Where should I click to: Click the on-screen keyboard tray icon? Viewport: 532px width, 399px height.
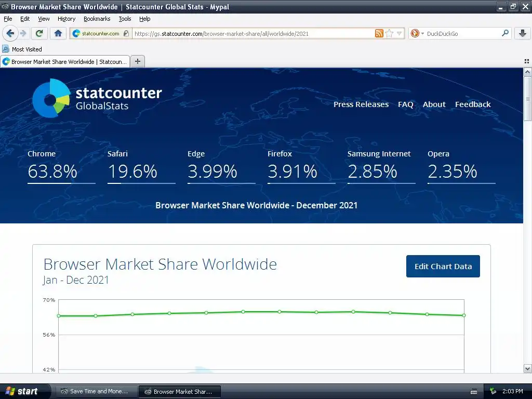(x=474, y=392)
